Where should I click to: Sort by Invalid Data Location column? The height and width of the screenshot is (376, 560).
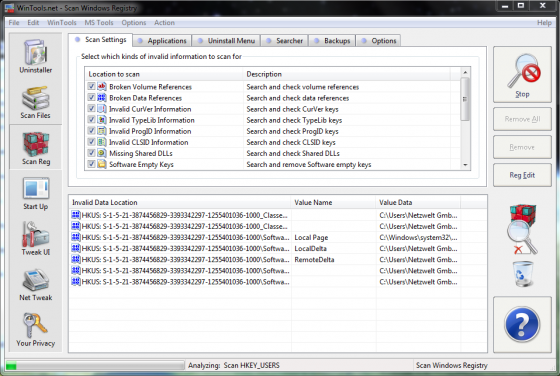point(180,202)
